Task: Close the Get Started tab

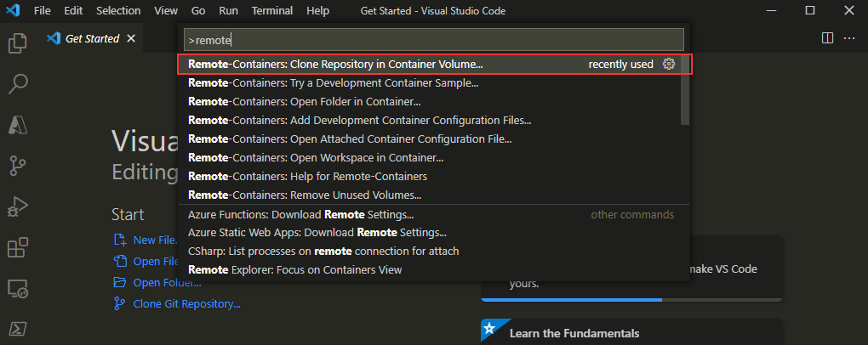Action: [131, 38]
